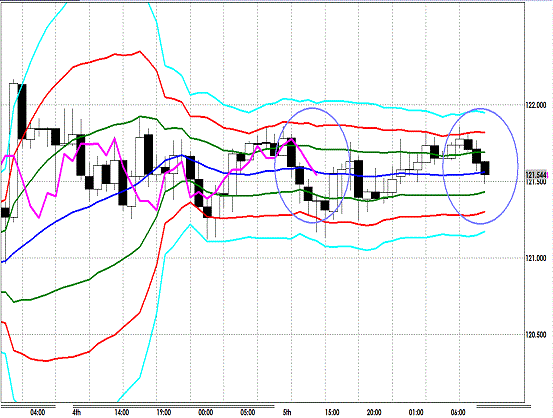The width and height of the screenshot is (553, 418).
Task: Click the 121.500 price axis label
Action: (x=536, y=182)
